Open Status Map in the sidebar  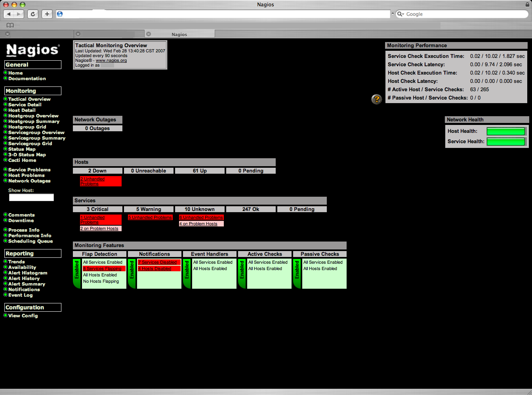tap(22, 149)
